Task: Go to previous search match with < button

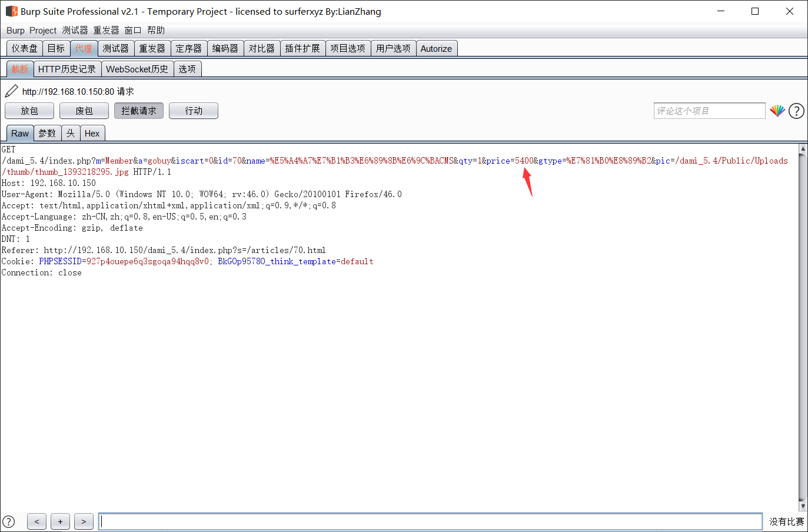Action: coord(36,521)
